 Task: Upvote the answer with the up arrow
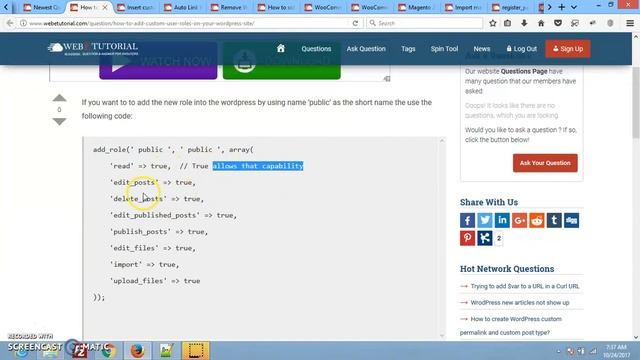coord(59,98)
